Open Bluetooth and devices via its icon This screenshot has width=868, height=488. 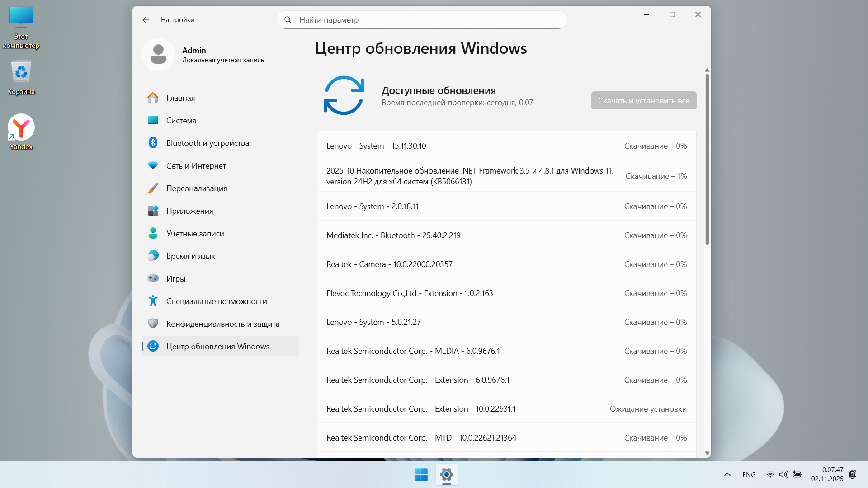[x=153, y=143]
